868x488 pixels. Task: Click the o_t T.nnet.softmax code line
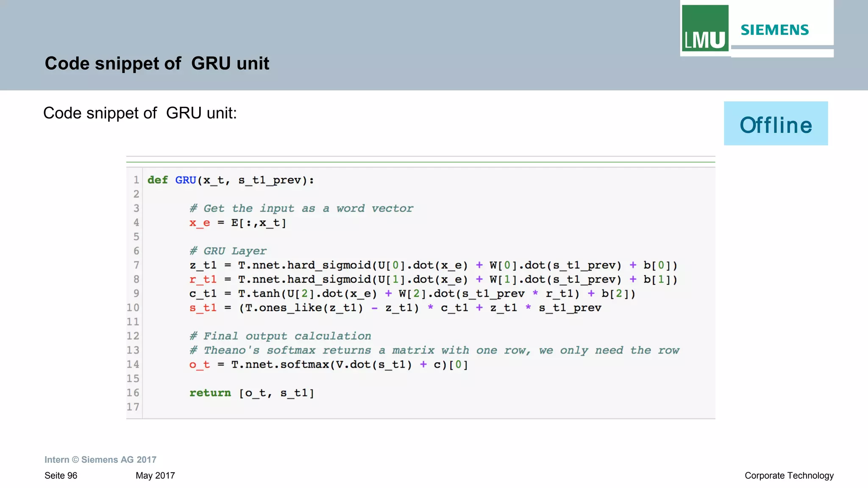[329, 365]
